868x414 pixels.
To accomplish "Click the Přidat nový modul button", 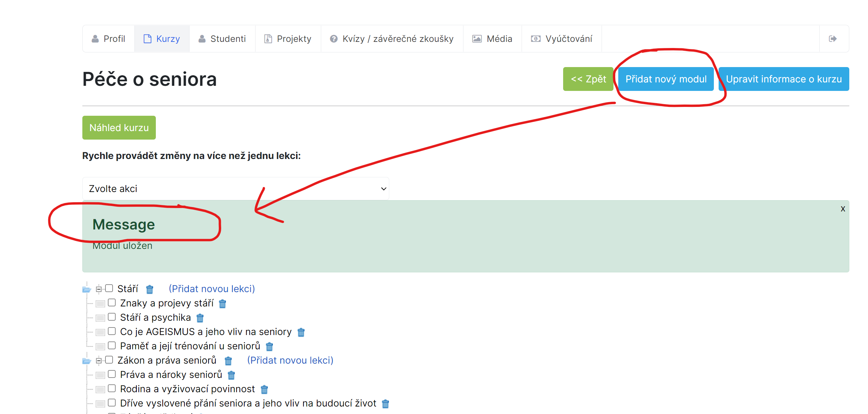I will click(666, 79).
